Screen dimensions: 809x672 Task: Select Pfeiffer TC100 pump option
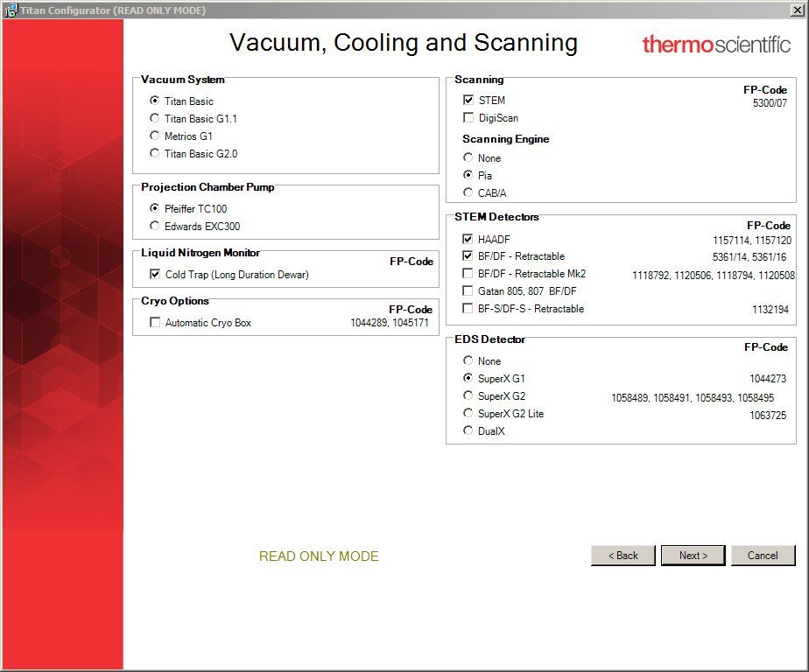155,208
